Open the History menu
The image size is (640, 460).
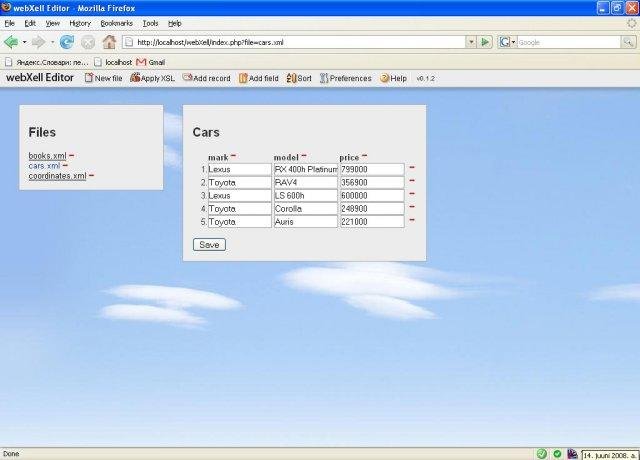pos(80,23)
